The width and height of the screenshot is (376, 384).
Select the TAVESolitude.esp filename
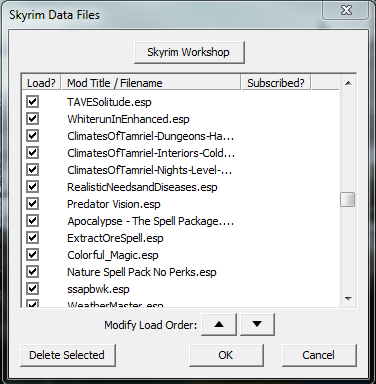[109, 102]
